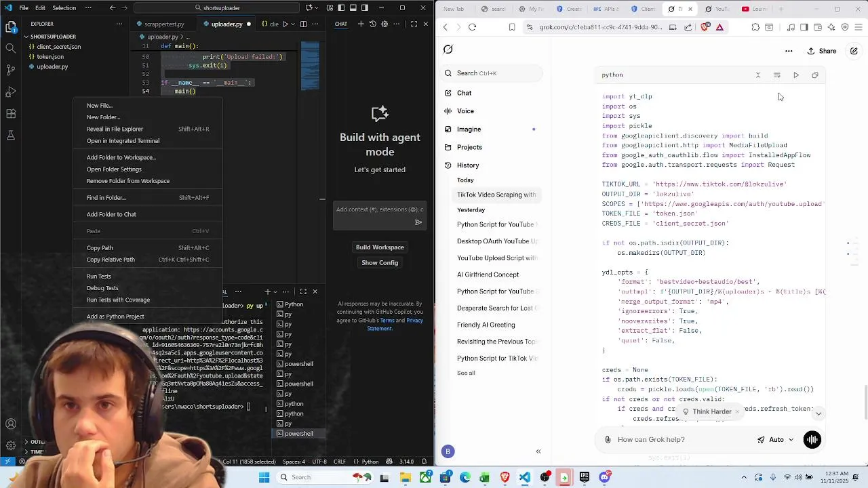Viewport: 868px width, 488px height.
Task: Run the python code block in Grok
Action: tap(796, 75)
